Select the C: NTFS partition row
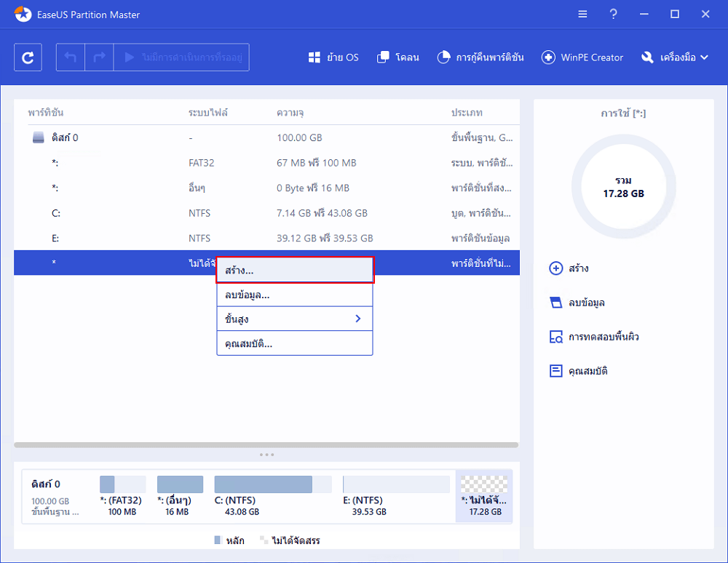 coord(266,213)
